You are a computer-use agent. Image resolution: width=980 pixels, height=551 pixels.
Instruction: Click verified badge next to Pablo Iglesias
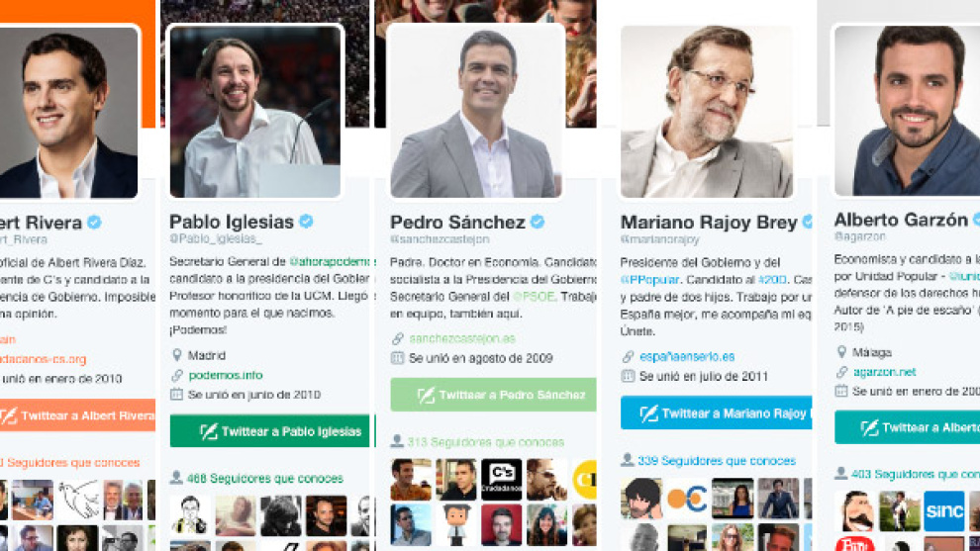306,222
